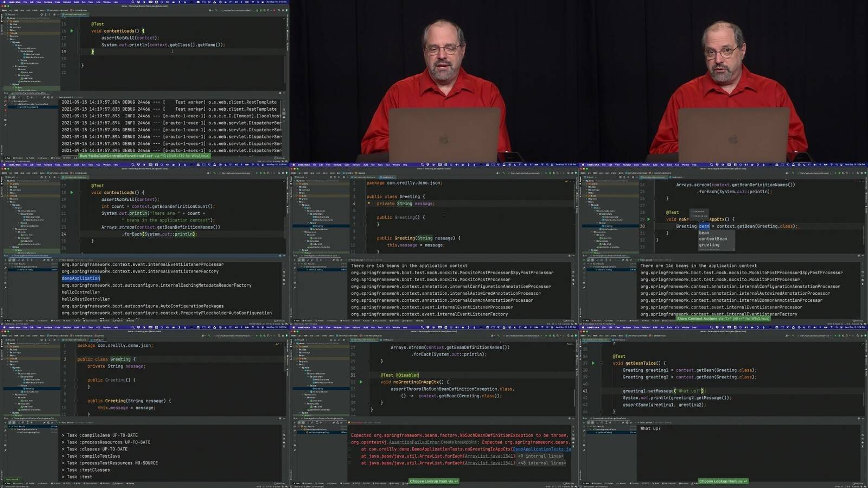Click run gutter icon beside contextLoads getClass test

click(x=72, y=31)
